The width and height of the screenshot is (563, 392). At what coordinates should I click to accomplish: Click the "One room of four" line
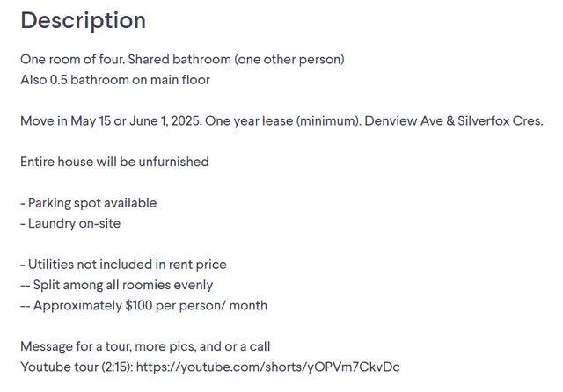point(182,59)
